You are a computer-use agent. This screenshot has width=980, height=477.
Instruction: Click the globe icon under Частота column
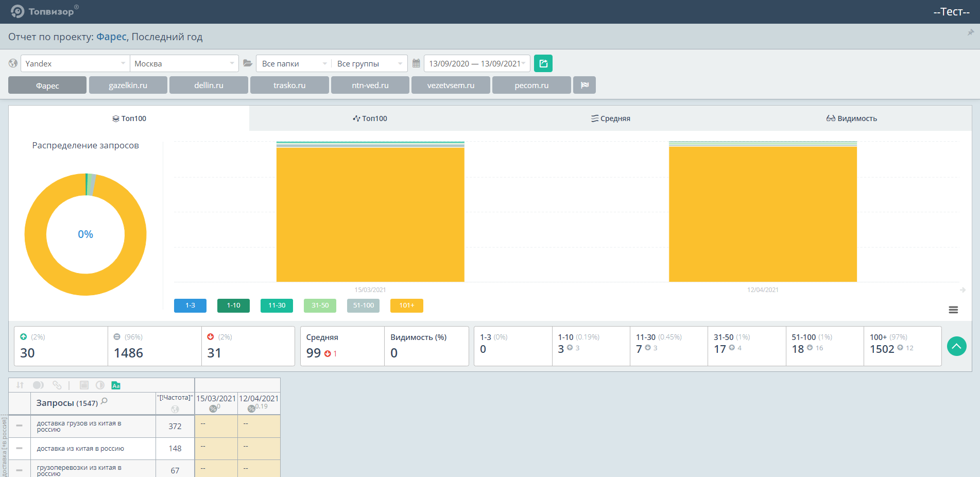tap(175, 409)
